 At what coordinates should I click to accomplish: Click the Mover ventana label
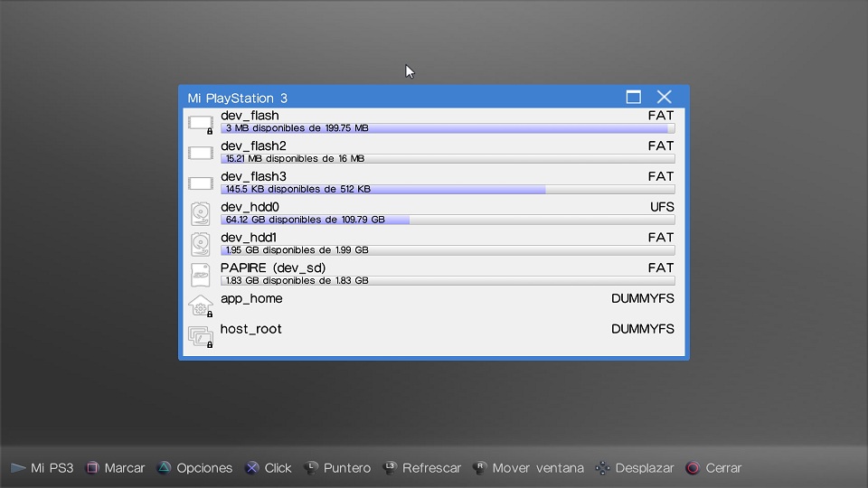(538, 468)
